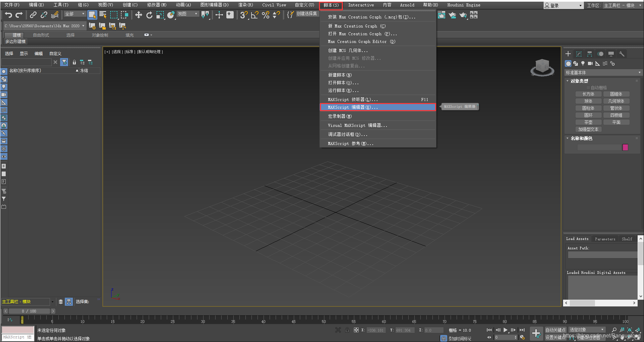
Task: Open the Modify panel tab
Action: click(x=579, y=54)
